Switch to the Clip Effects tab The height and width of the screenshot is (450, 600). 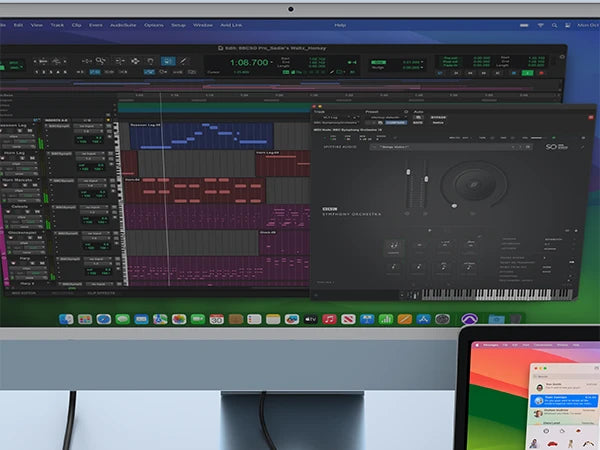101,293
